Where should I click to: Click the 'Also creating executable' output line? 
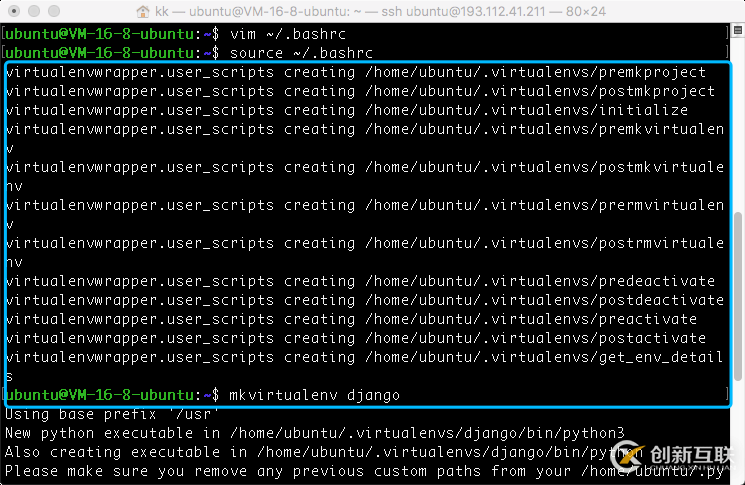324,452
